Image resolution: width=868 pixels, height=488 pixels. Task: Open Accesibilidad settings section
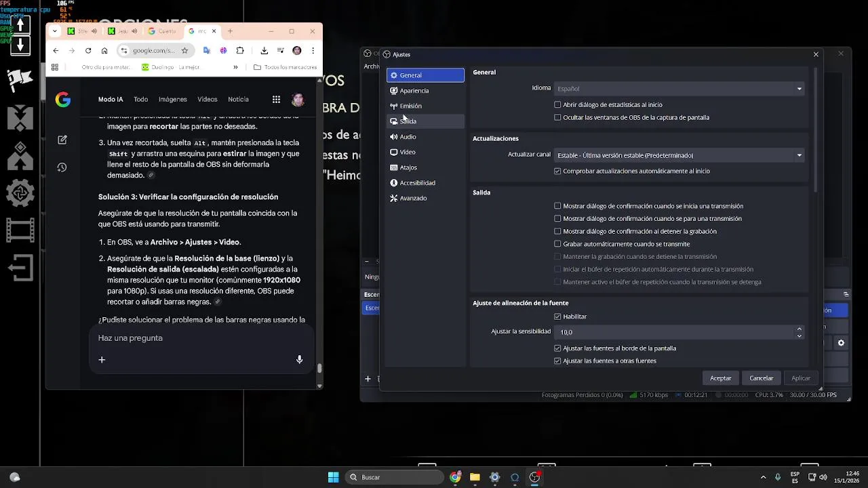point(425,183)
